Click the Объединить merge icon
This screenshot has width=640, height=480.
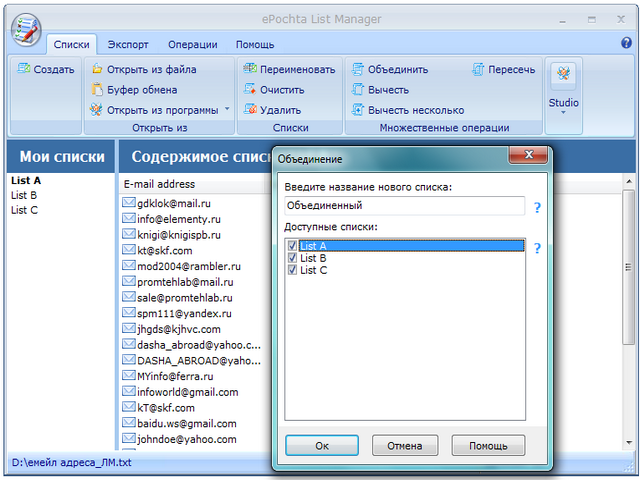(x=358, y=69)
